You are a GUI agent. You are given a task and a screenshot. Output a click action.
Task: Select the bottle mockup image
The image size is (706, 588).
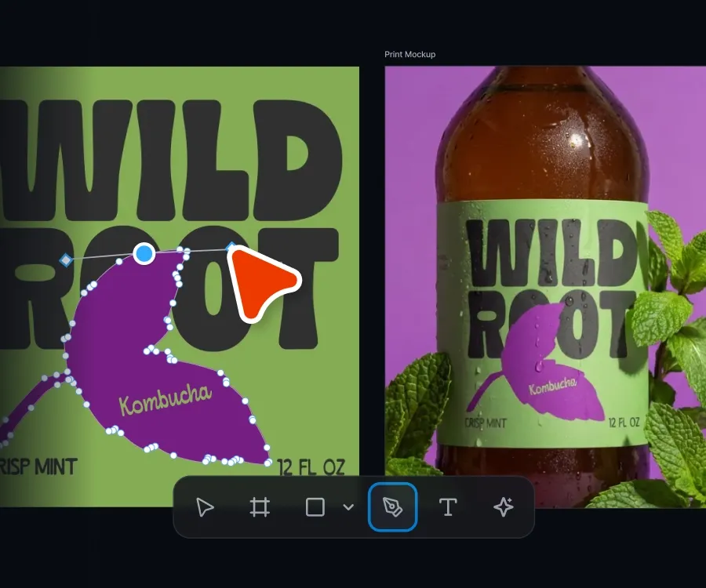(x=545, y=288)
